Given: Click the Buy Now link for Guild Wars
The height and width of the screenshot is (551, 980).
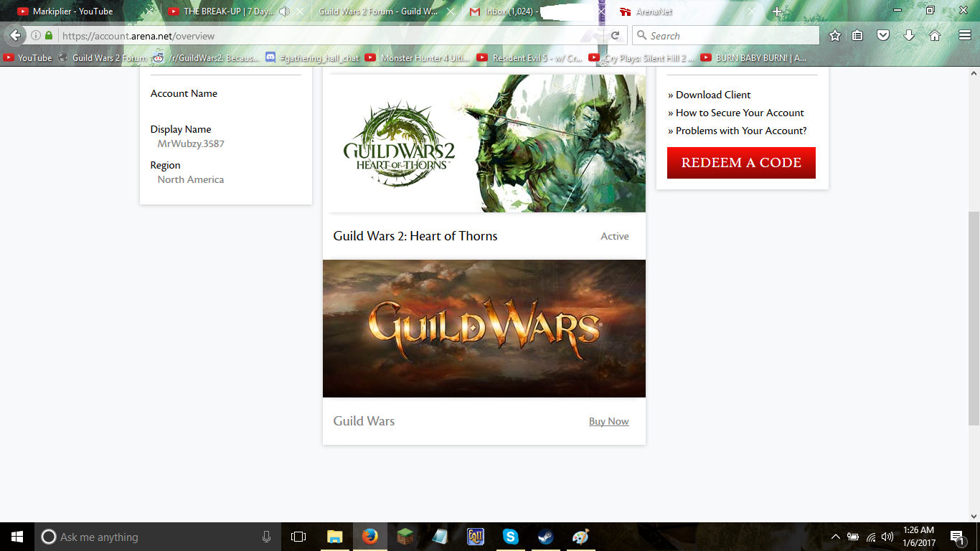Looking at the screenshot, I should point(608,422).
